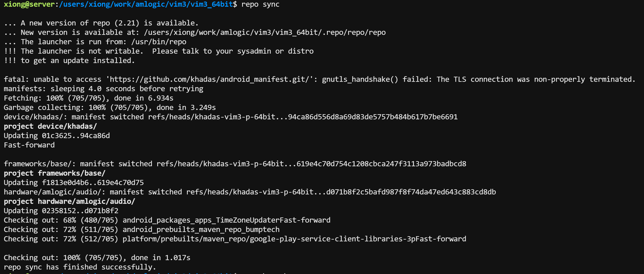The width and height of the screenshot is (644, 274).
Task: Click the vim3_64bit working directory path
Action: pos(146,4)
